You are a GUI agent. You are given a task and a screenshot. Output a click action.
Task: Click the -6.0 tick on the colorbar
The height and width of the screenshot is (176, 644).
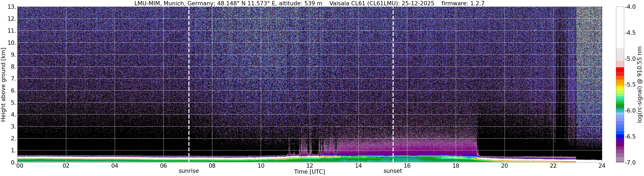630,111
